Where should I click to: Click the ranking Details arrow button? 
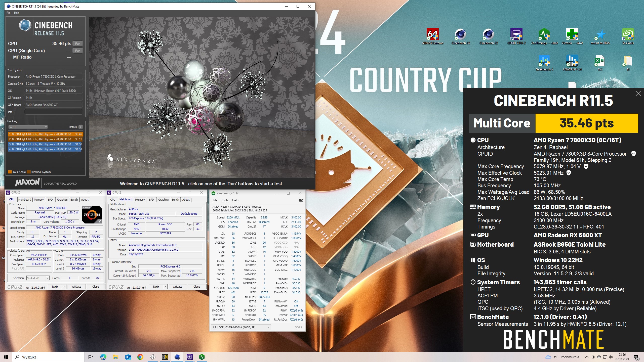coord(81,127)
